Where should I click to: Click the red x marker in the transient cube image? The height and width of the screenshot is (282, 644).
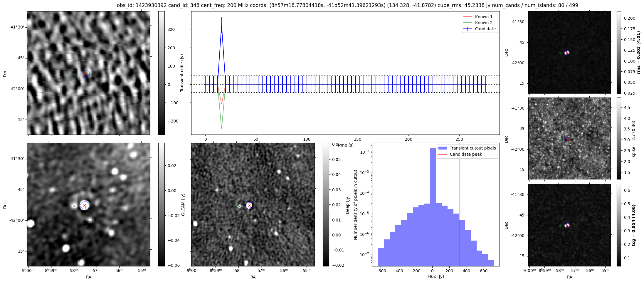(x=85, y=74)
